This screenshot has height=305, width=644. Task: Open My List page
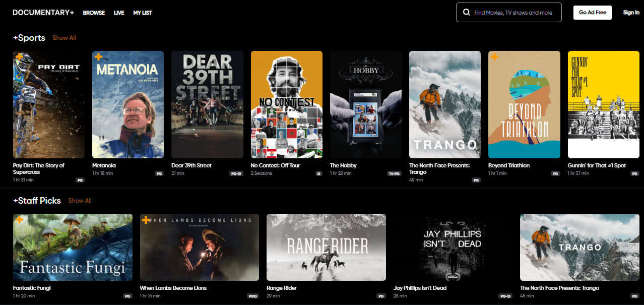[x=143, y=13]
